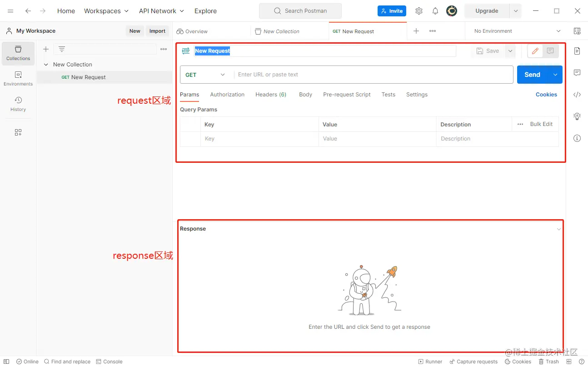This screenshot has width=588, height=367.
Task: Switch to comment mode beside the pencil
Action: 550,51
